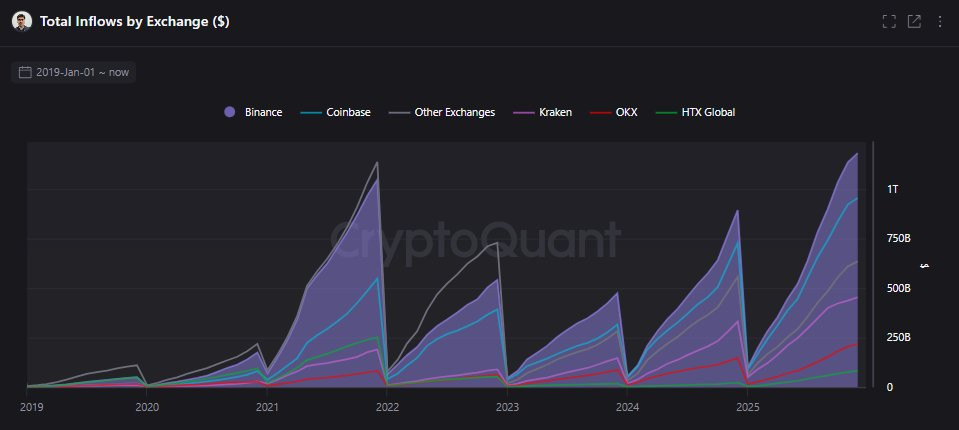Viewport: 959px width, 430px height.
Task: Click the HTX Global green legend marker
Action: (665, 113)
